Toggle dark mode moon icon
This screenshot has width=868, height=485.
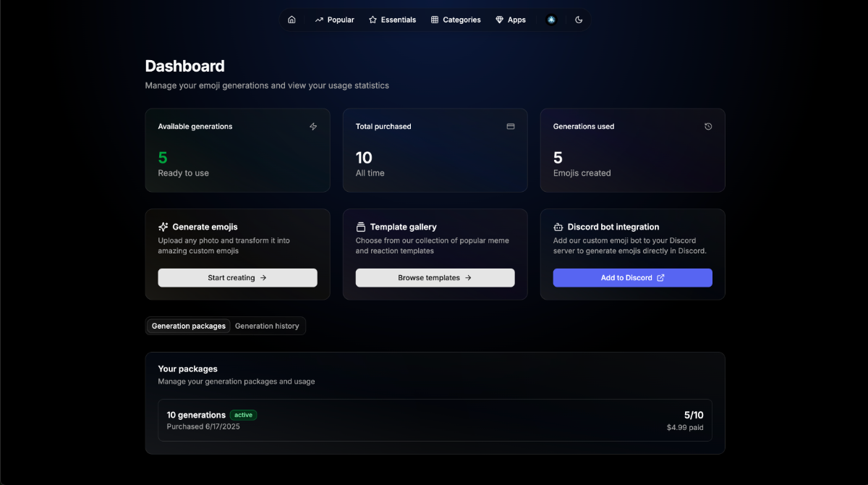(579, 20)
